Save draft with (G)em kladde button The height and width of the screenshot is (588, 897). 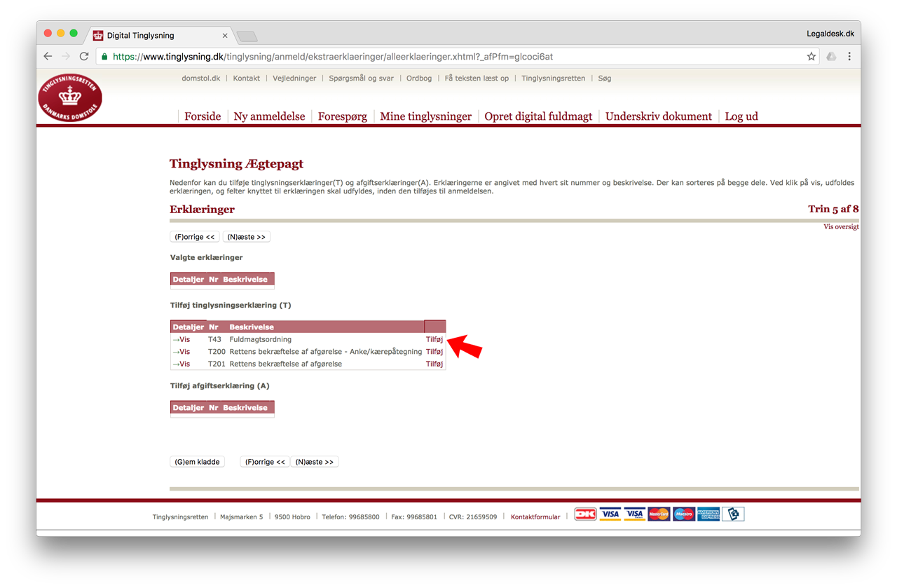197,462
